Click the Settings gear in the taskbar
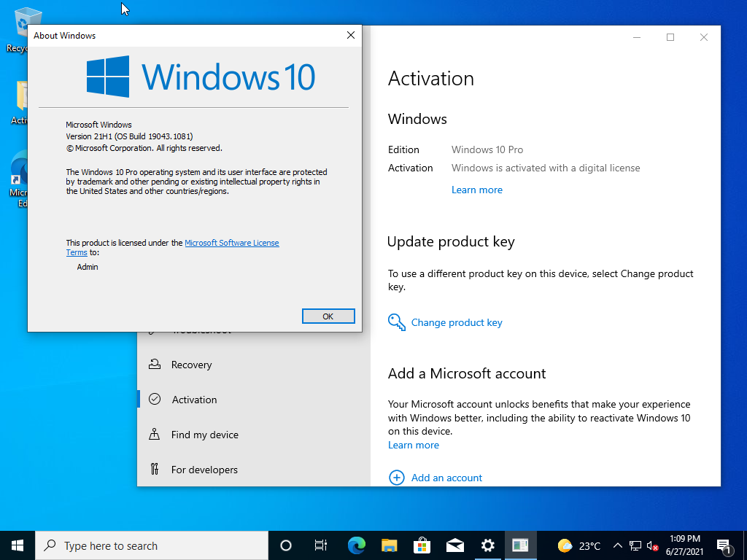This screenshot has height=560, width=747. click(x=487, y=545)
